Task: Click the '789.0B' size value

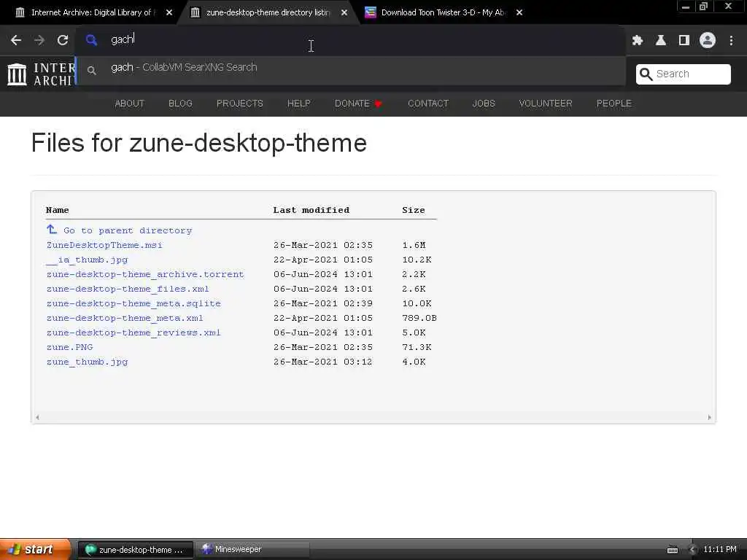Action: pyautogui.click(x=419, y=318)
